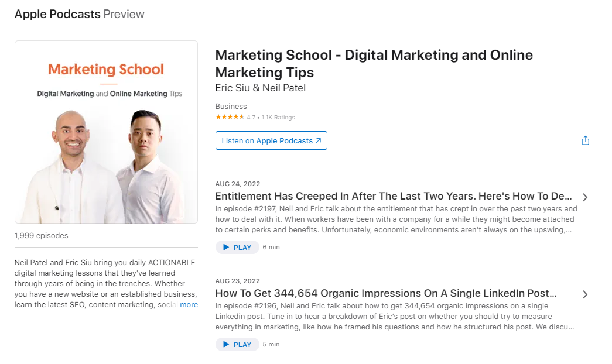Expand the Entitlement episode with chevron arrow
612x364 pixels.
584,197
